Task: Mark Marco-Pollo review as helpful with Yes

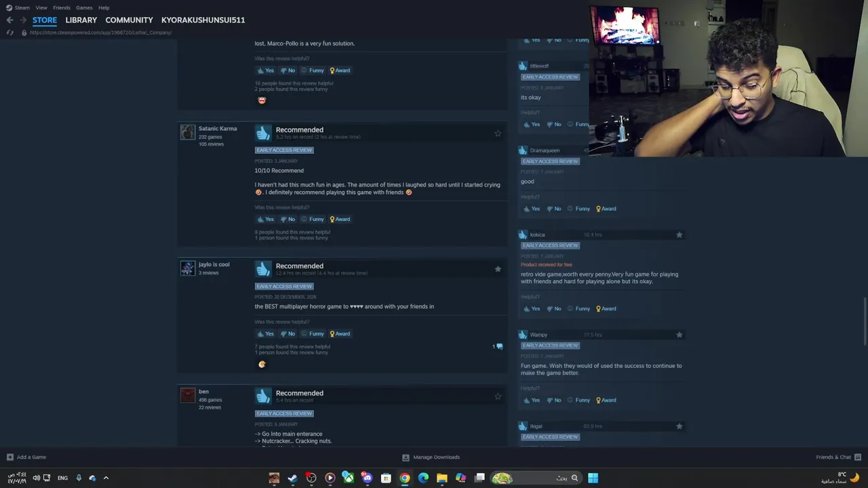Action: coord(265,70)
